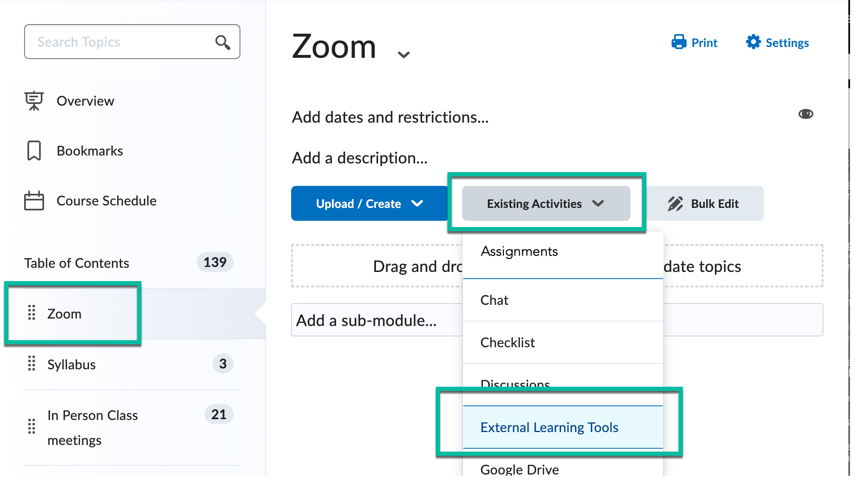Click the Bookmarks icon
Viewport: 865px width, 504px height.
(34, 151)
